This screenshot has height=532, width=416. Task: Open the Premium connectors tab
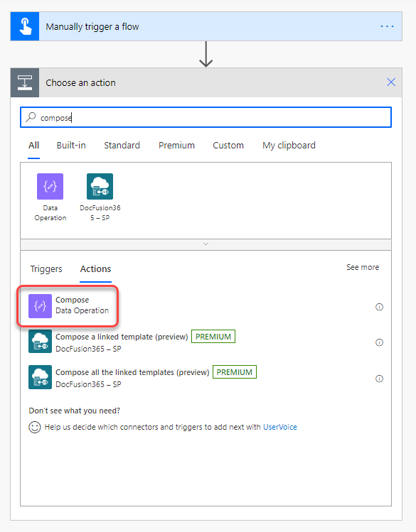coord(176,145)
